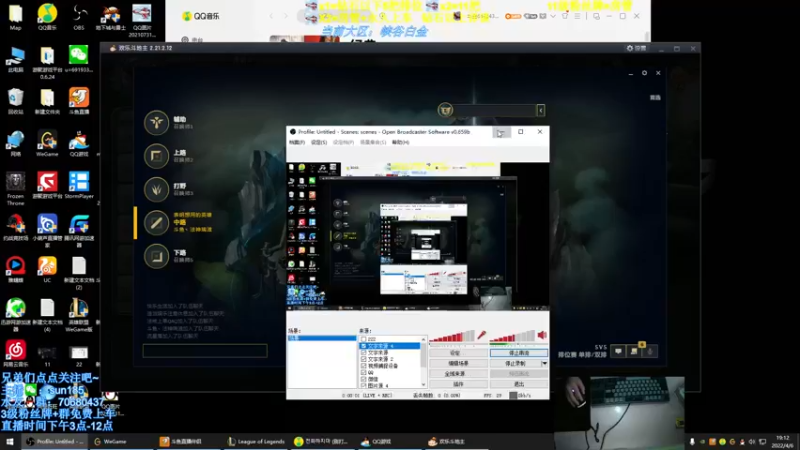Click the sources list scroll-down arrow
This screenshot has height=450, width=800.
tap(423, 385)
